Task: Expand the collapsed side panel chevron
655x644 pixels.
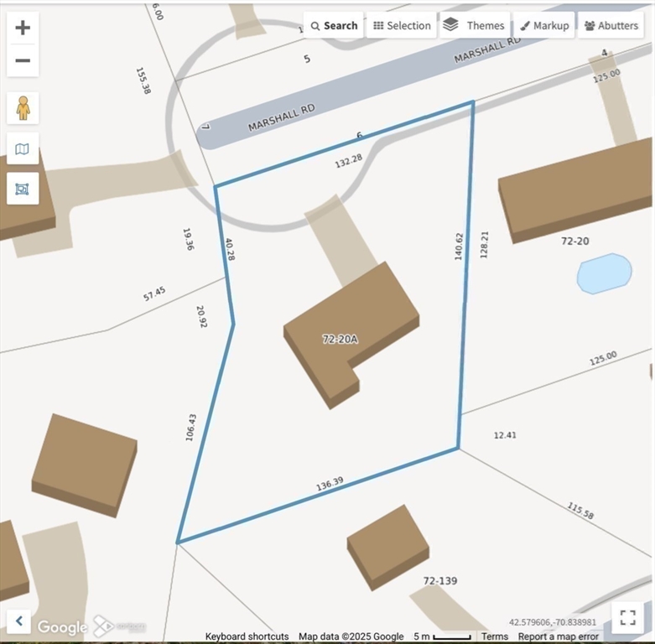Action: point(18,621)
